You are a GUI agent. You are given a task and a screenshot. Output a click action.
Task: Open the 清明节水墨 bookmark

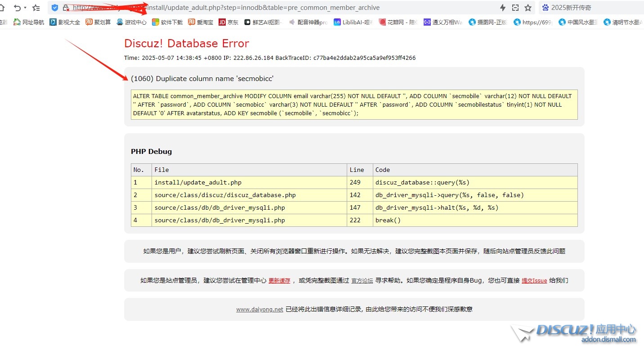(x=623, y=22)
